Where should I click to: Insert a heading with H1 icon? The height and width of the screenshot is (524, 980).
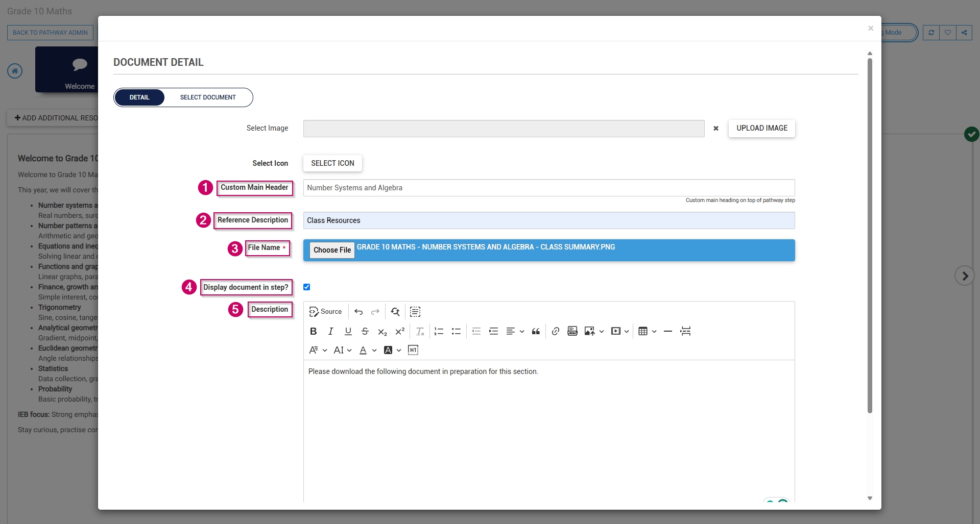tap(413, 350)
